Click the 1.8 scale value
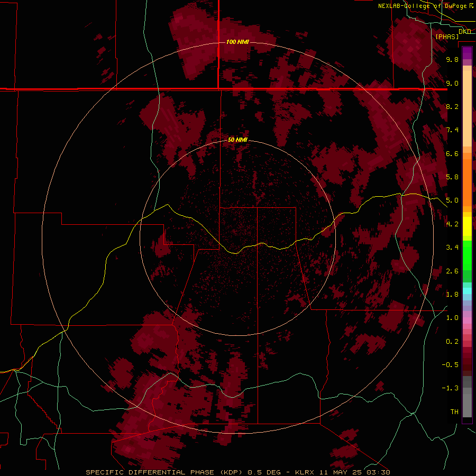 coord(452,295)
